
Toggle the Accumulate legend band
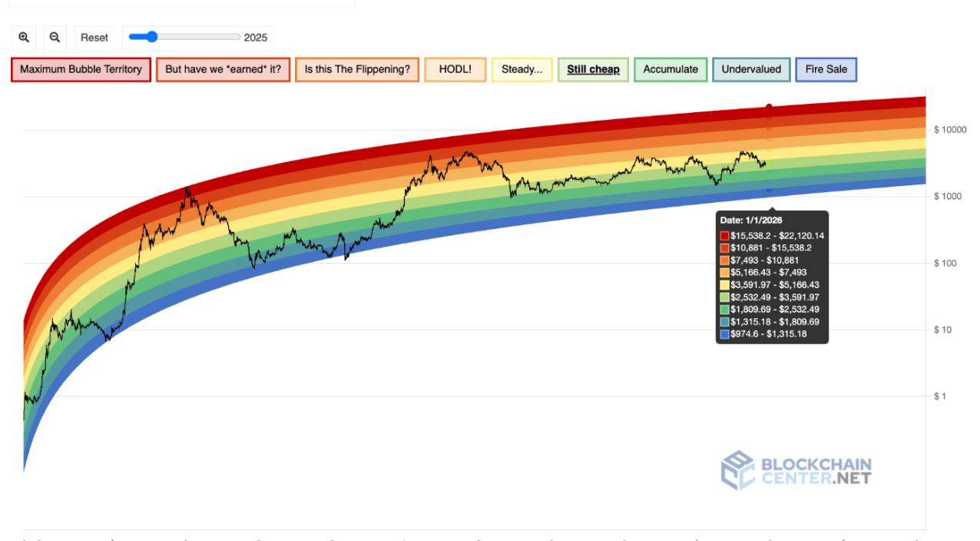(x=670, y=69)
